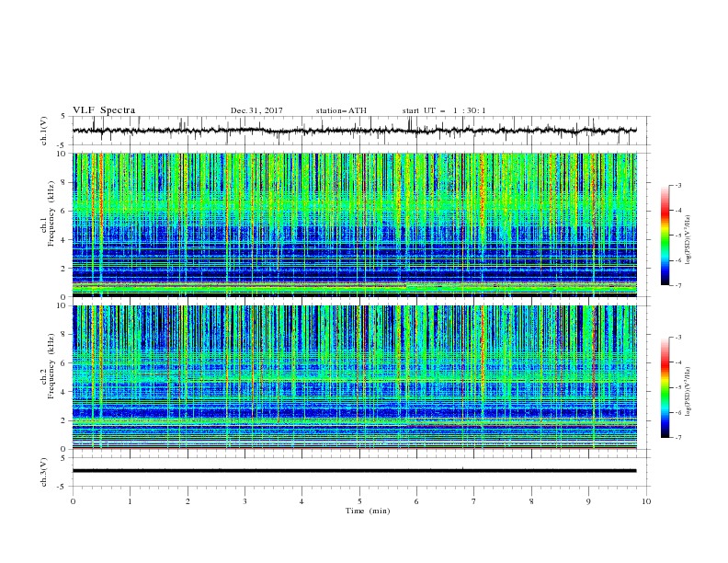728x563 pixels.
Task: Click time axis tick label '2'
Action: tap(188, 501)
